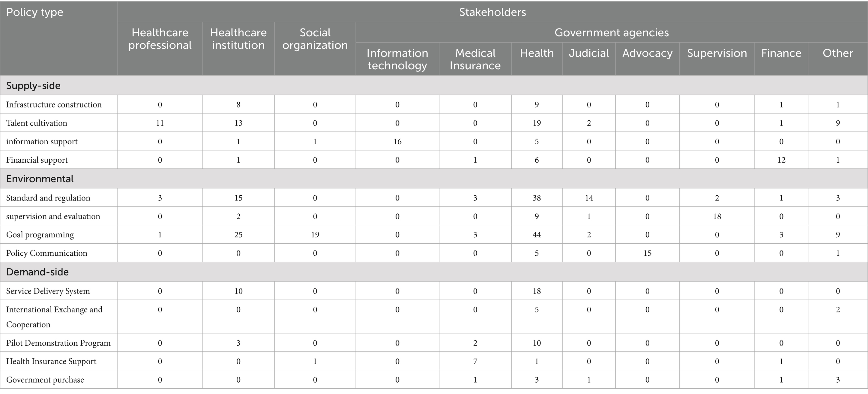Click the Goal programming row label

40,235
